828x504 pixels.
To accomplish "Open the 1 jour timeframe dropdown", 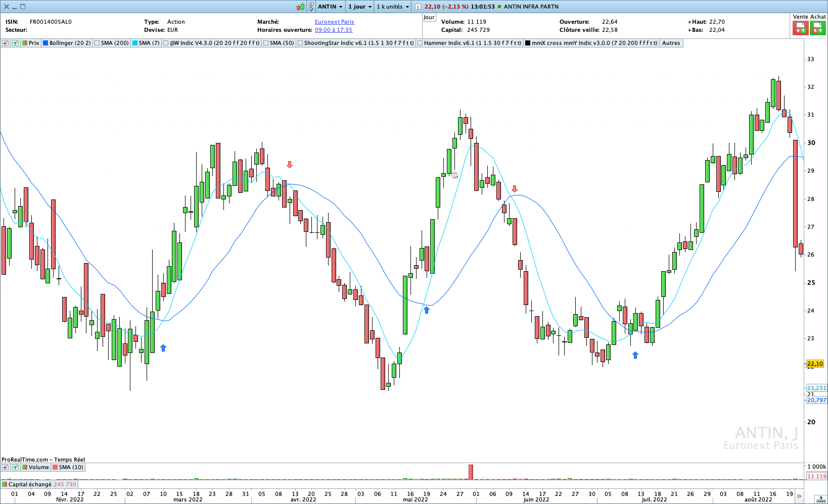I will point(360,7).
